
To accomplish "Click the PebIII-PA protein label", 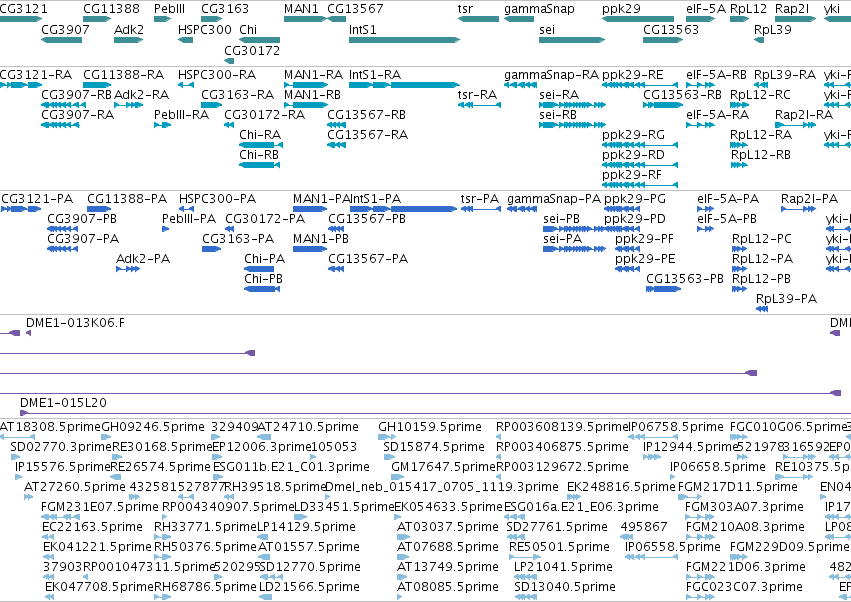I will point(189,219).
